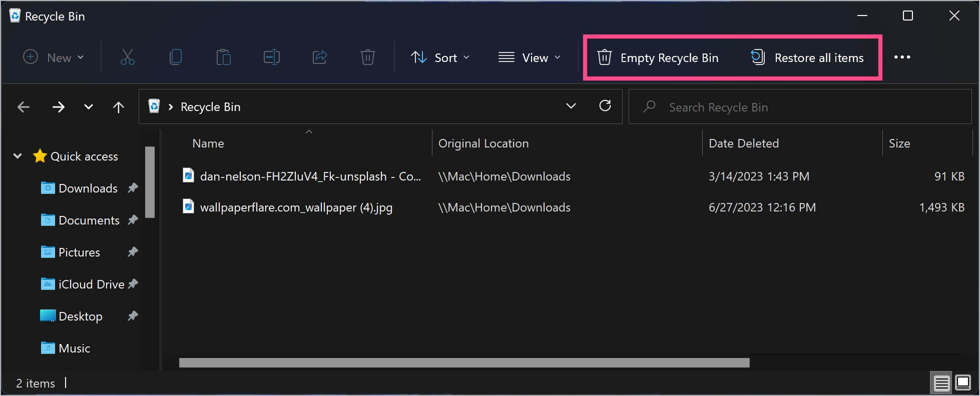Switch to large thumbnails view layout
The width and height of the screenshot is (980, 396).
tap(963, 383)
